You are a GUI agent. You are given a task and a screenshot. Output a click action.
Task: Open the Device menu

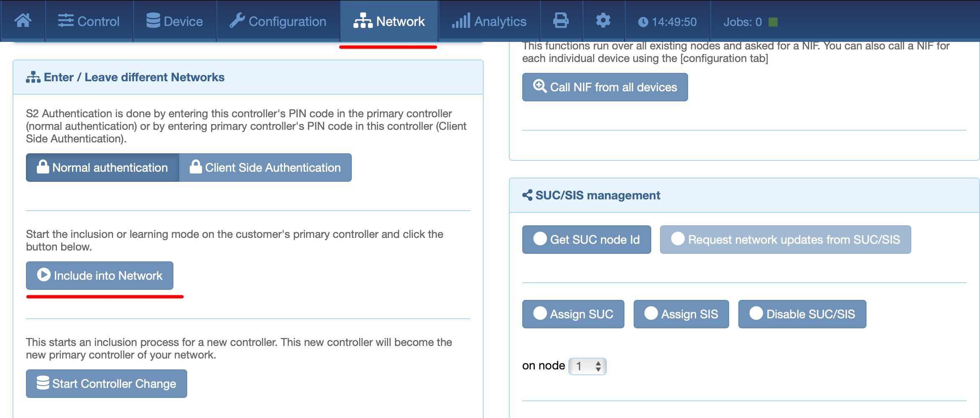click(x=175, y=21)
